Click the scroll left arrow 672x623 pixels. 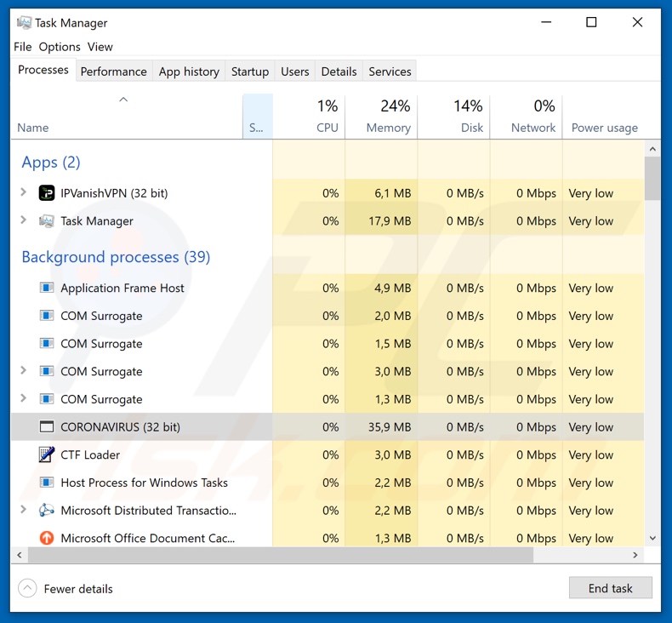[x=20, y=555]
